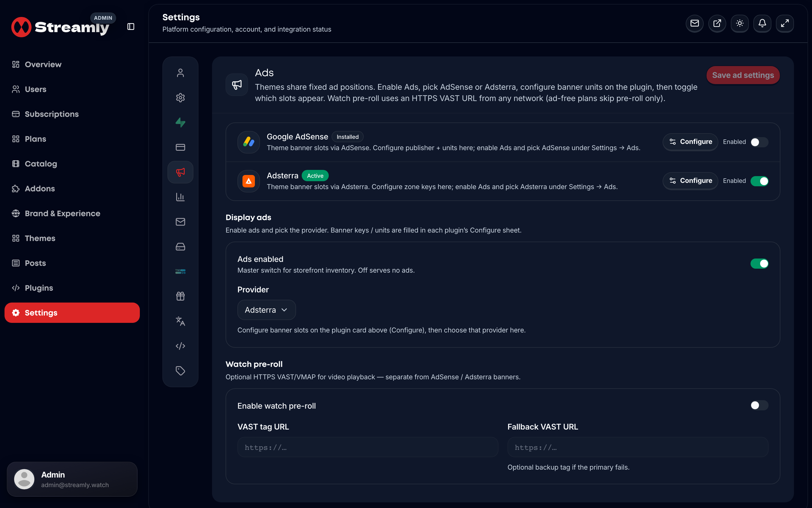Open the external link icon in header
Image resolution: width=812 pixels, height=508 pixels.
pos(717,23)
